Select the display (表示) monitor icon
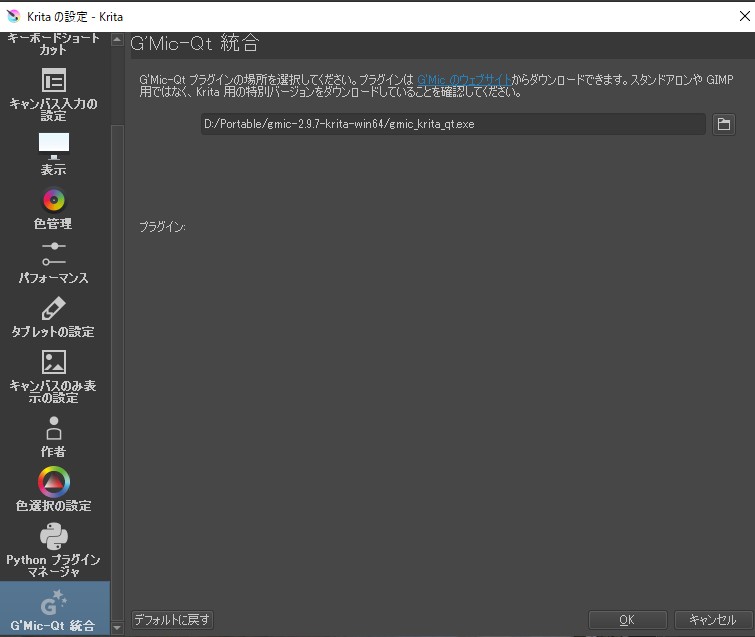 point(54,146)
